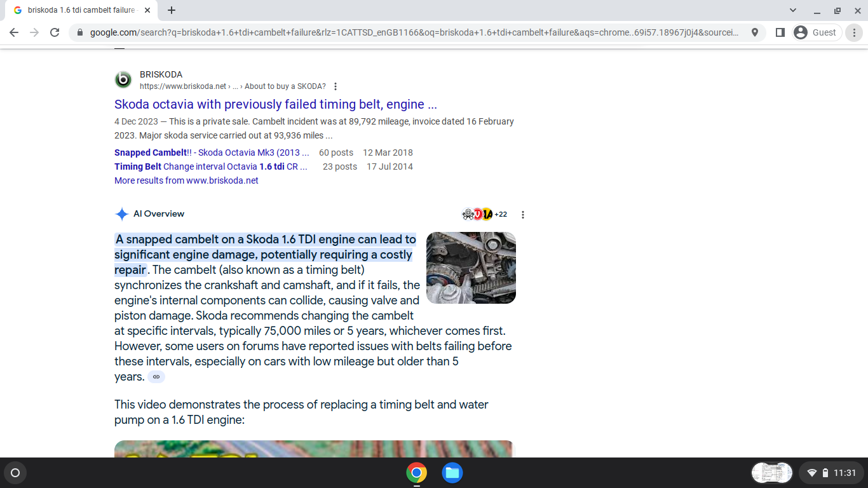The height and width of the screenshot is (488, 868).
Task: Click the 'AI Overview' heading label
Action: coord(159,214)
